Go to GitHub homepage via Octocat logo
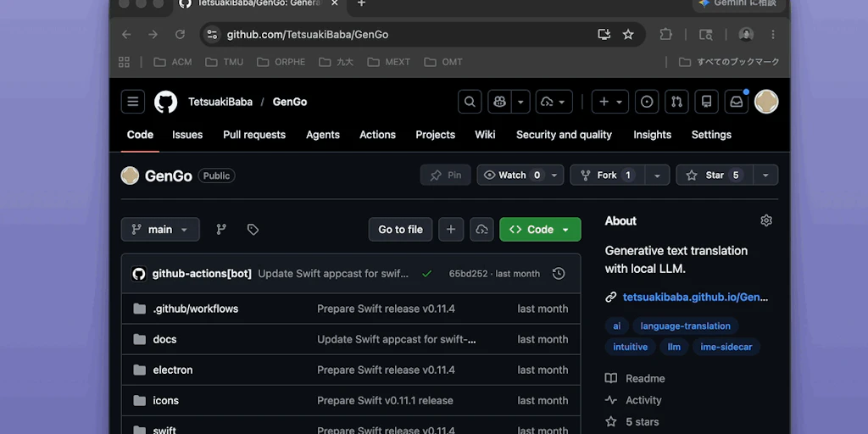868x434 pixels. 165,102
